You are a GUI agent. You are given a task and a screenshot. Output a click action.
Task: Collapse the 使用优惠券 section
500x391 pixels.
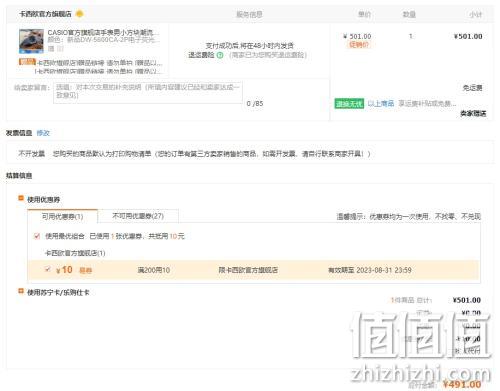[21, 199]
